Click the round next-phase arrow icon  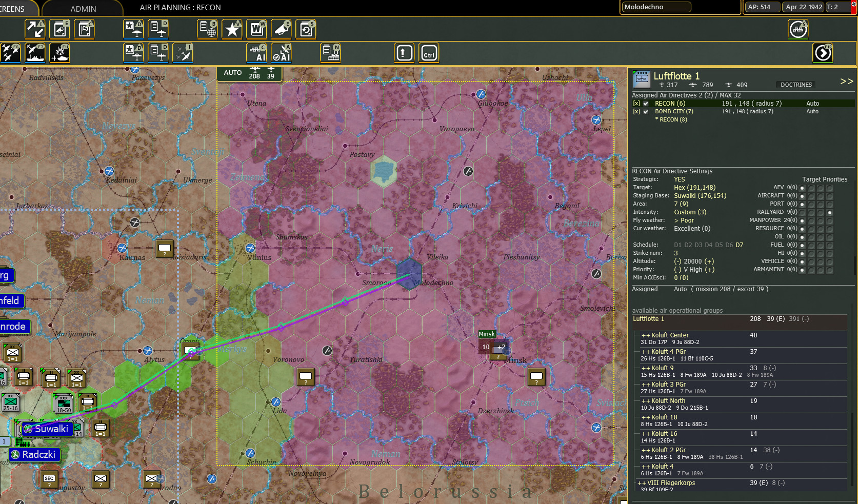(823, 53)
